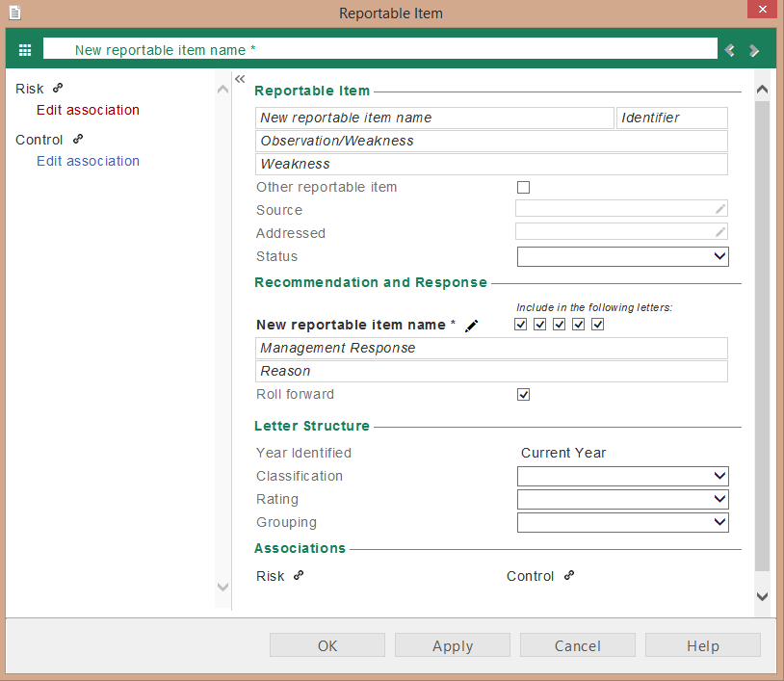
Task: Open the Rating dropdown
Action: 623,499
